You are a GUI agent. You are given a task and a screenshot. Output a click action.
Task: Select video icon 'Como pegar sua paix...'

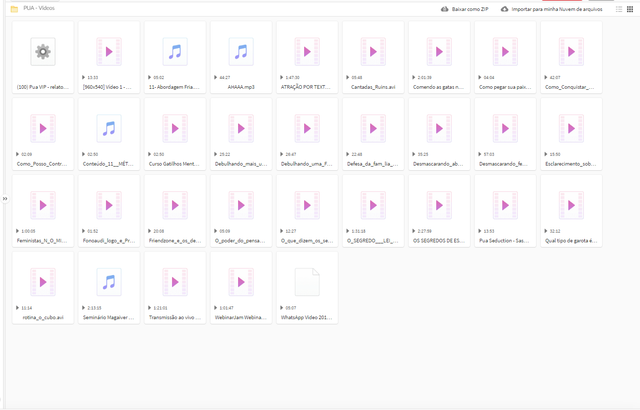click(x=505, y=51)
